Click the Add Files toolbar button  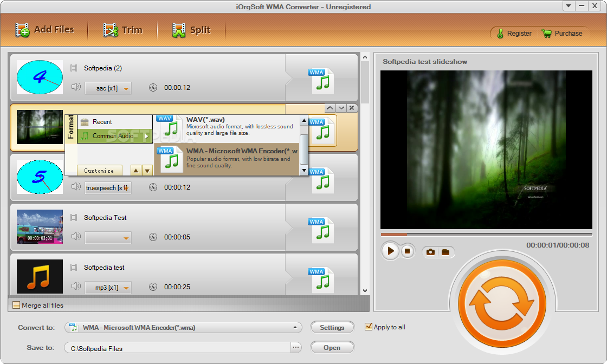point(44,30)
